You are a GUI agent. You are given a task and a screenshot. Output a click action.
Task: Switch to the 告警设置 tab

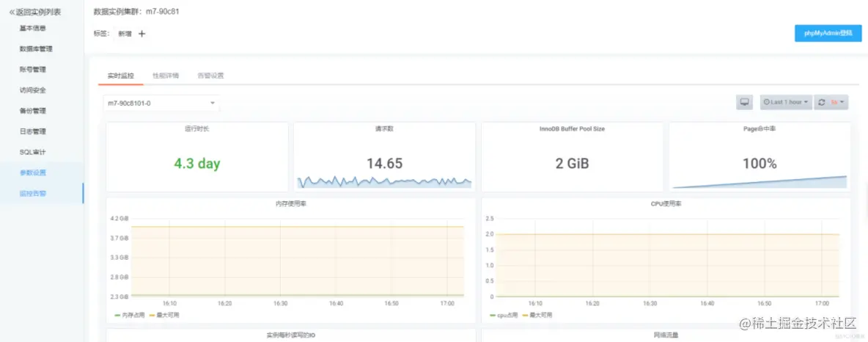tap(210, 76)
